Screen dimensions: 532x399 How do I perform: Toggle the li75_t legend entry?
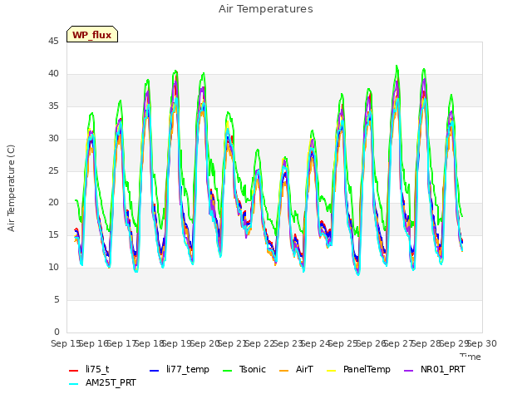click(89, 369)
